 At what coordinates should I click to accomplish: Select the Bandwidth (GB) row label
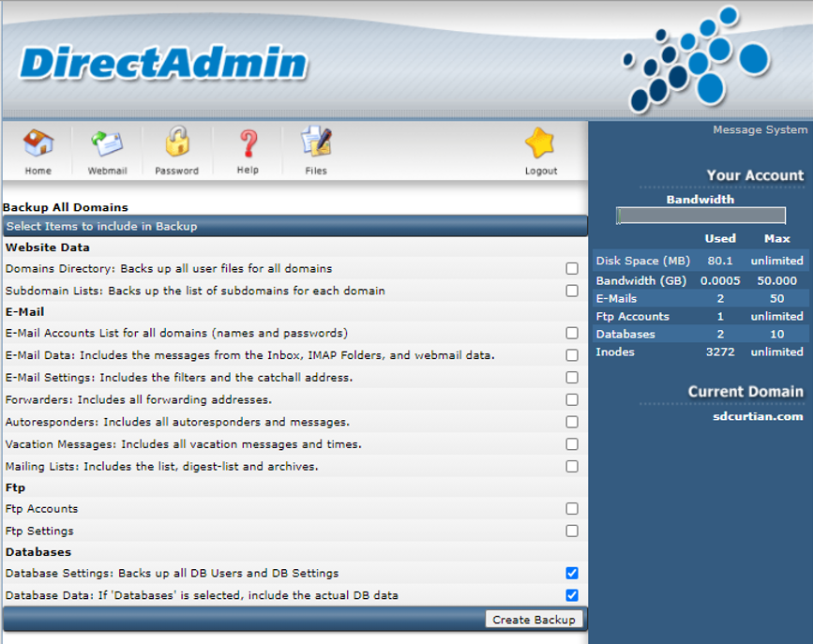click(640, 280)
